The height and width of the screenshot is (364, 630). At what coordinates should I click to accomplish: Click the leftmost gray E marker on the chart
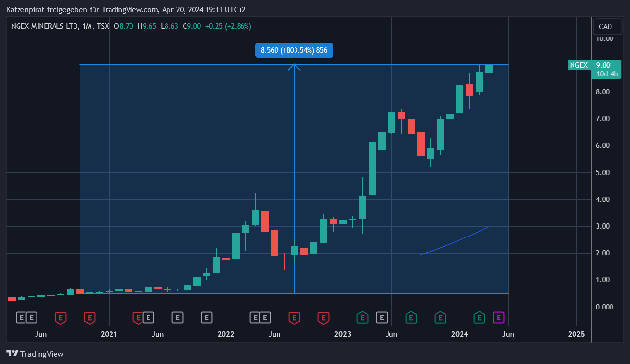point(21,318)
